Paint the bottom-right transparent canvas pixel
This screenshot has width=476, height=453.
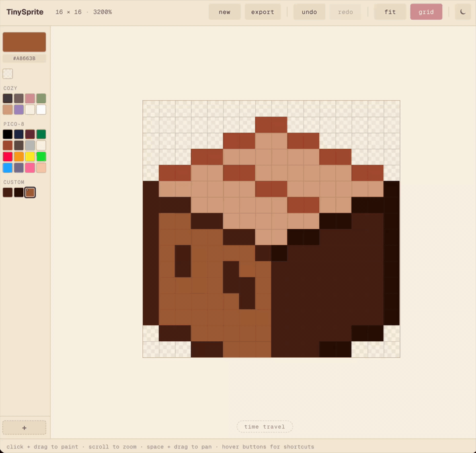pyautogui.click(x=391, y=349)
